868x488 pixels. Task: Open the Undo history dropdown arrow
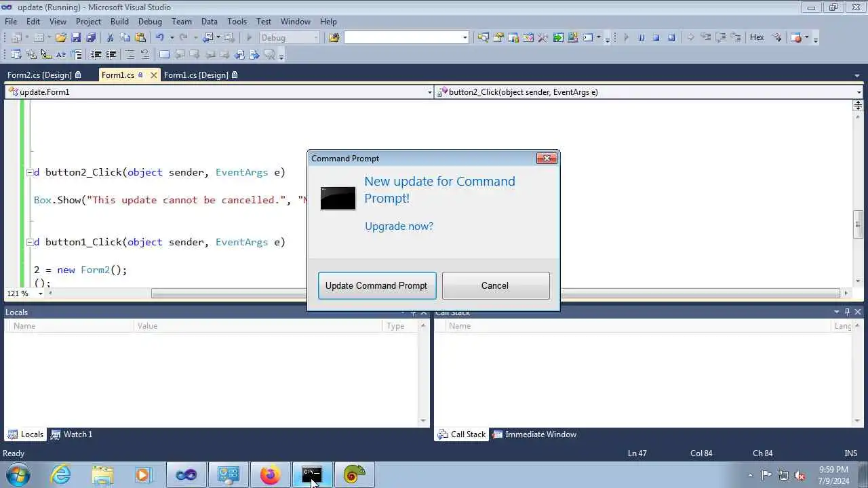point(172,37)
